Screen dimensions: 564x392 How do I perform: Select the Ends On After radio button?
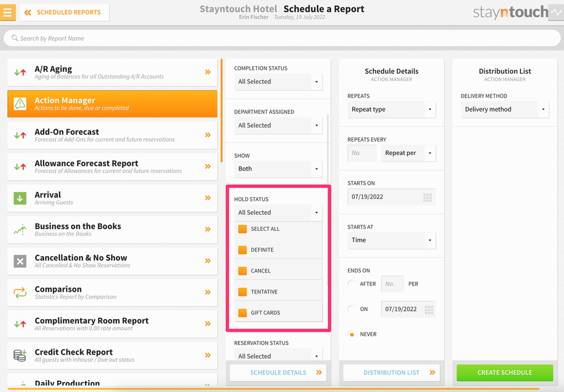coord(352,284)
